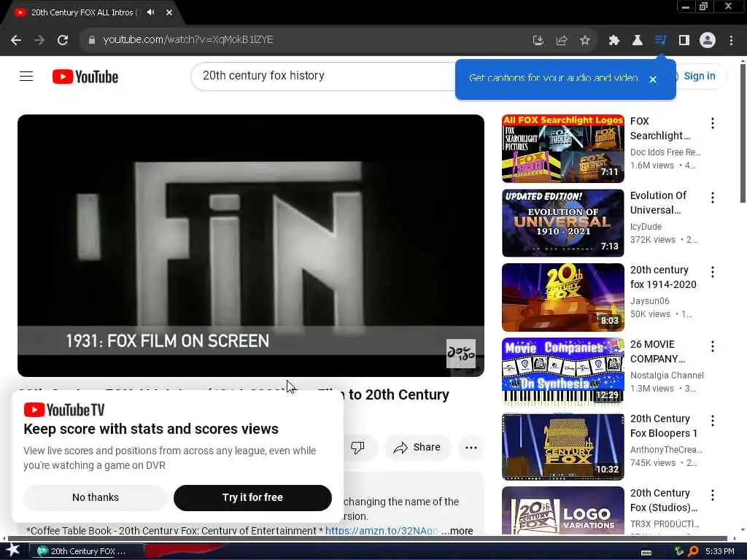Click the IcyDude channel name
Viewport: 747px width, 560px height.
click(646, 227)
